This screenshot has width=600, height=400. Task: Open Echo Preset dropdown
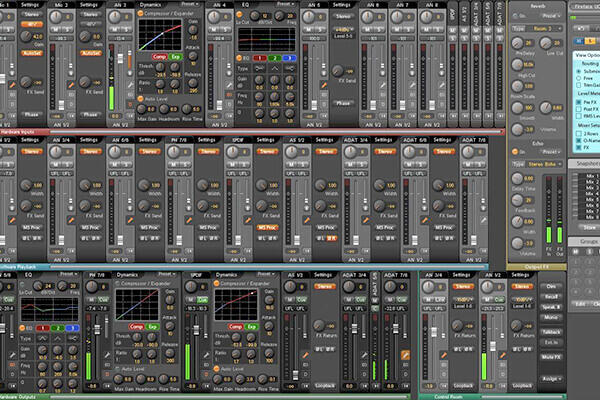tap(551, 152)
